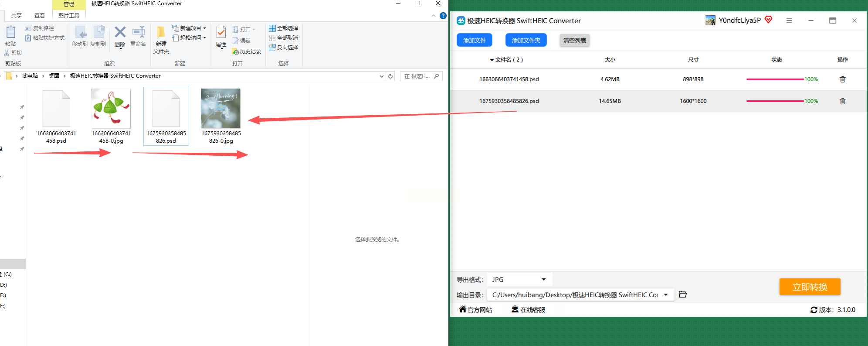Open the output directory path dropdown
868x346 pixels.
click(666, 295)
